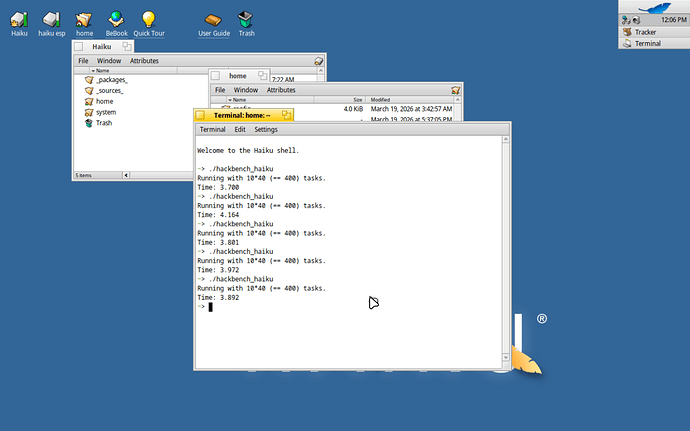Open the Edit menu in Terminal
This screenshot has width=690, height=431.
tap(240, 129)
